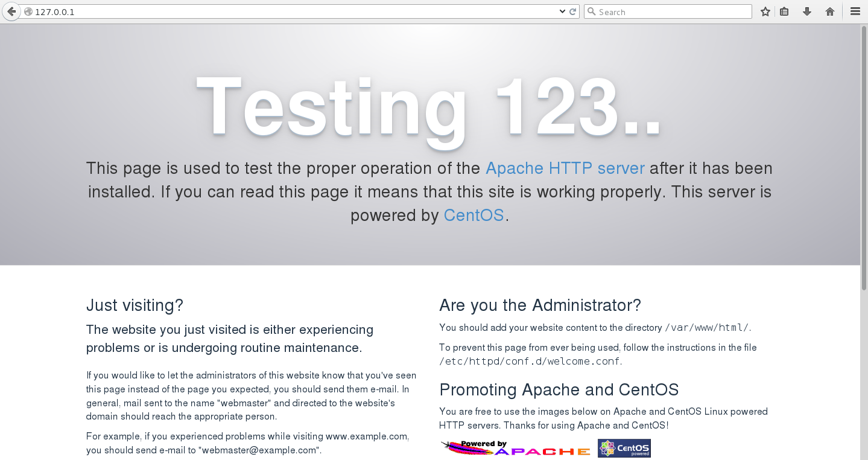Screen dimensions: 868x460
Task: Click the "Promoting Apache and CentOS" heading
Action: pos(559,389)
